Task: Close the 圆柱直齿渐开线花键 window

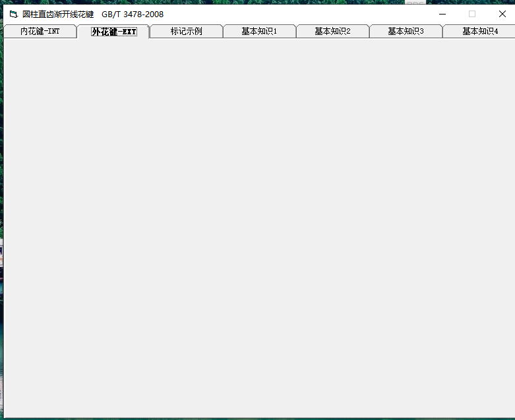Action: click(x=502, y=14)
